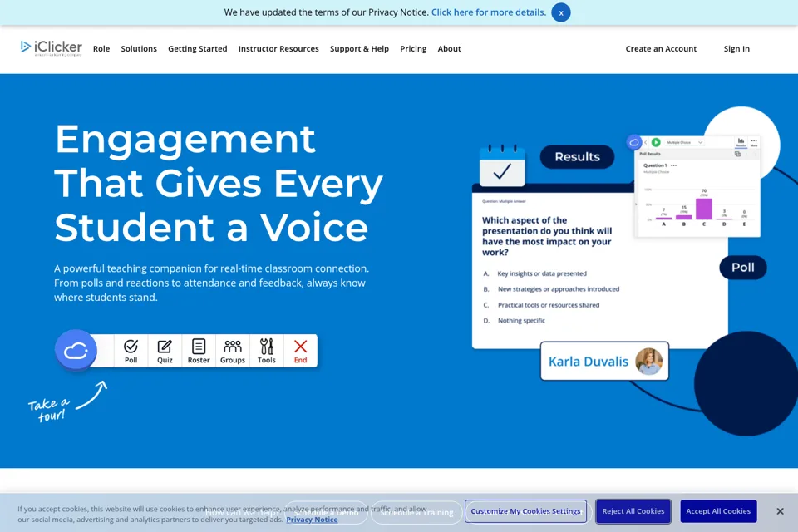Open the Solutions menu
798x532 pixels.
click(139, 49)
